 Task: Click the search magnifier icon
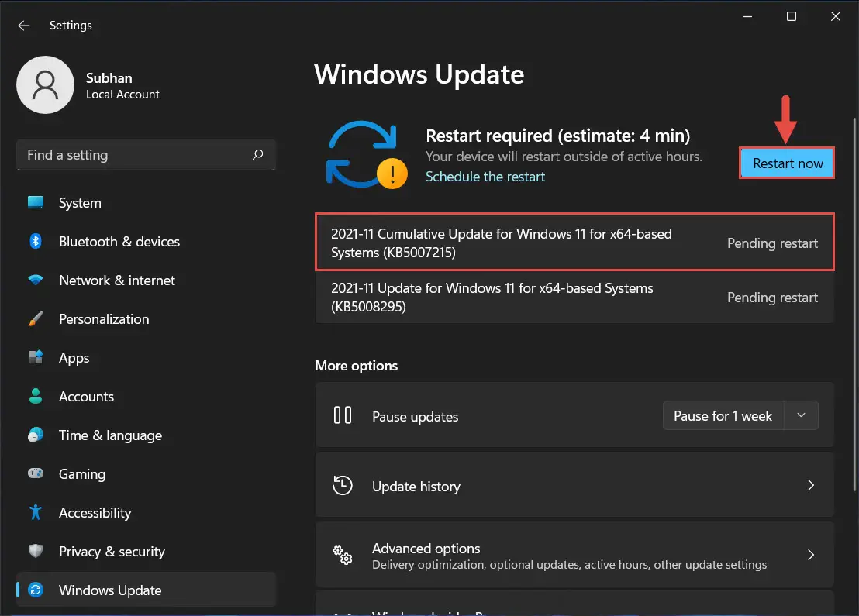(x=258, y=154)
